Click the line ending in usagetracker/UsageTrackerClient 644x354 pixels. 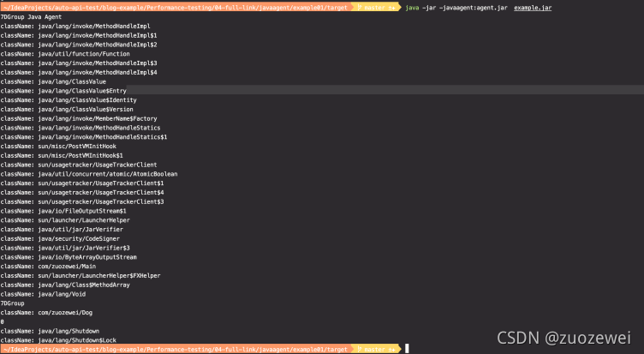tap(79, 165)
